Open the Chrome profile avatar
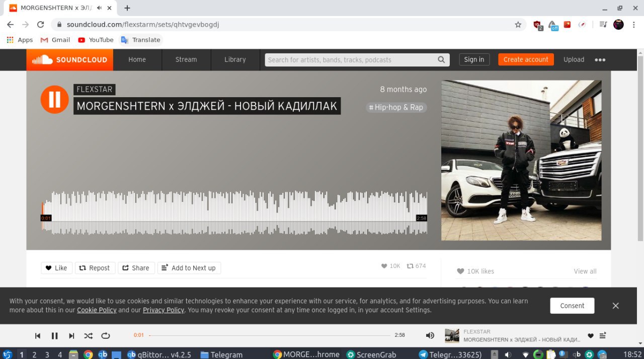 pos(618,25)
